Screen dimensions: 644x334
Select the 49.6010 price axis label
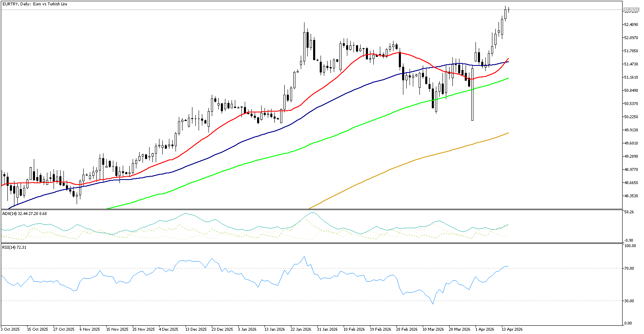point(631,143)
